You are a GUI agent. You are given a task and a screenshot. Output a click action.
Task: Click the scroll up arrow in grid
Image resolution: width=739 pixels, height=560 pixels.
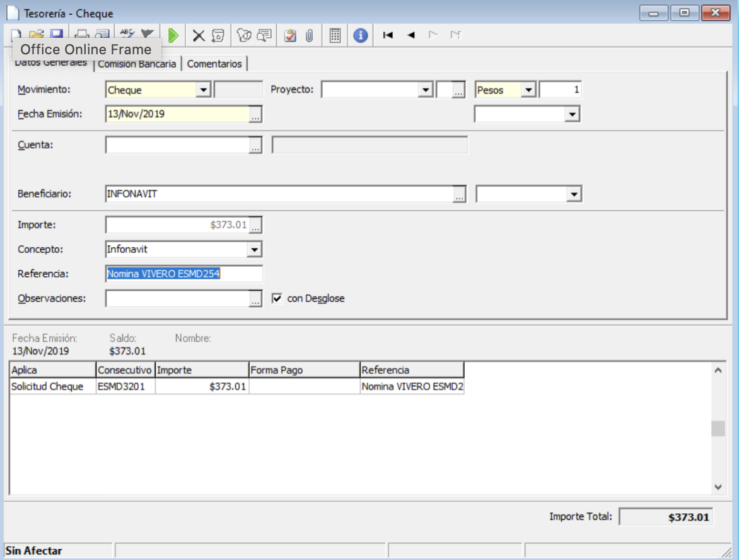(x=718, y=371)
